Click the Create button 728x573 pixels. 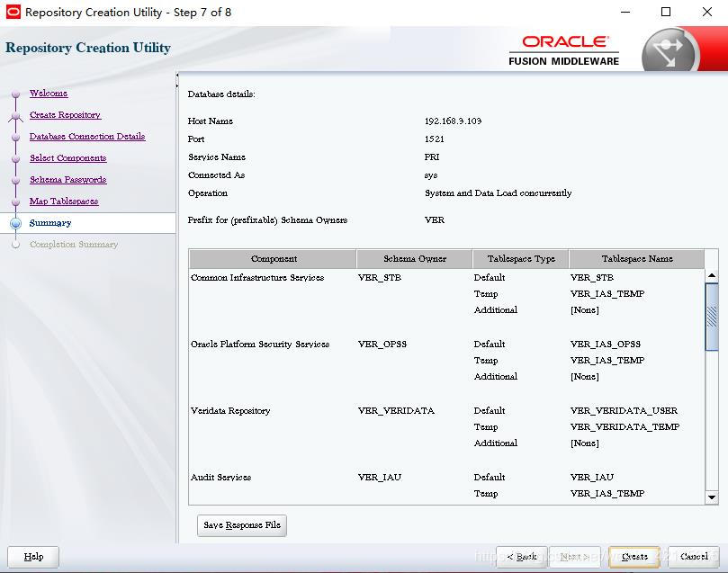point(634,556)
